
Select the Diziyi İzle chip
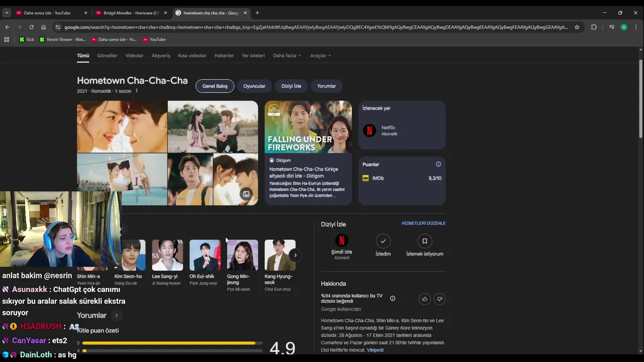pyautogui.click(x=291, y=86)
